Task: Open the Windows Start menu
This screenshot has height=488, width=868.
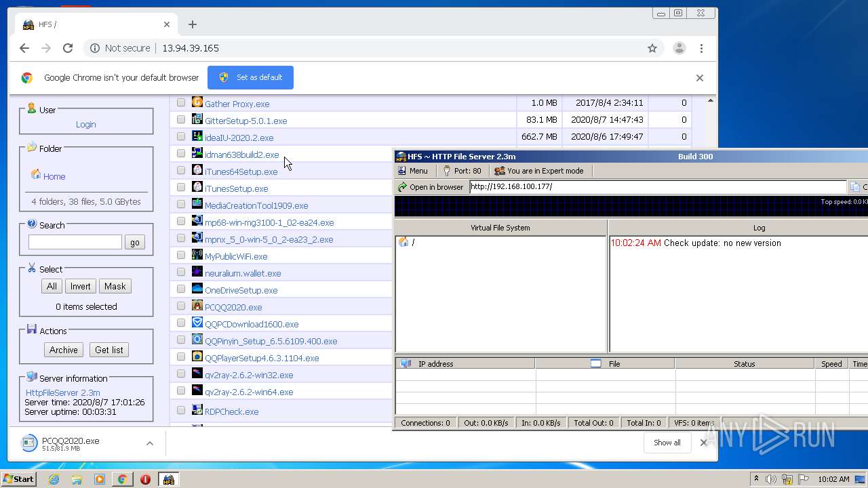Action: click(19, 479)
